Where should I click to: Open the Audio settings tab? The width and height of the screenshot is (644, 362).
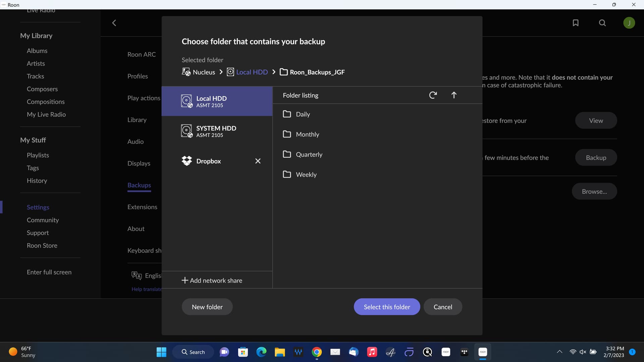(x=136, y=141)
